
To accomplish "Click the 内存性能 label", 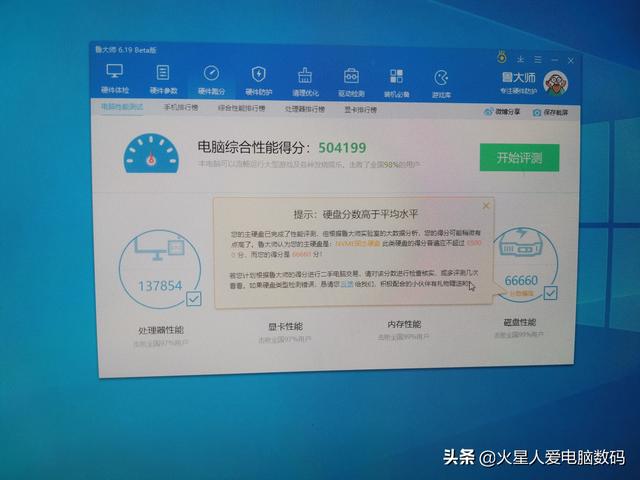I will [404, 324].
